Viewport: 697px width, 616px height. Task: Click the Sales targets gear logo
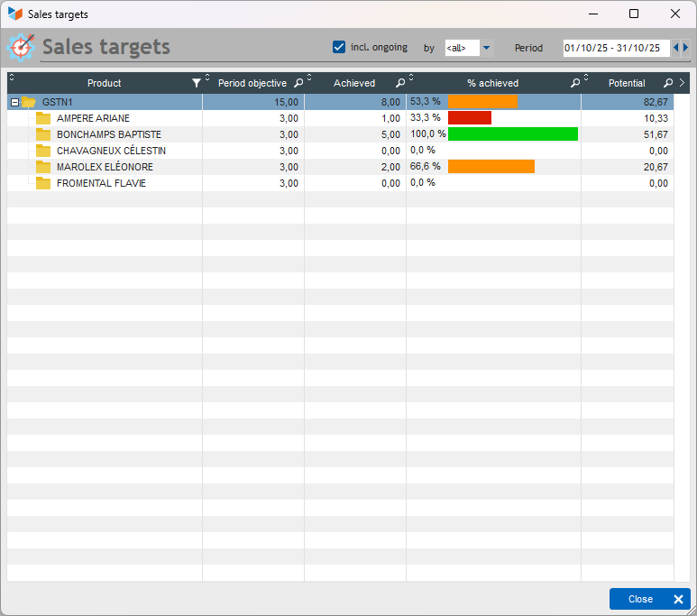21,47
